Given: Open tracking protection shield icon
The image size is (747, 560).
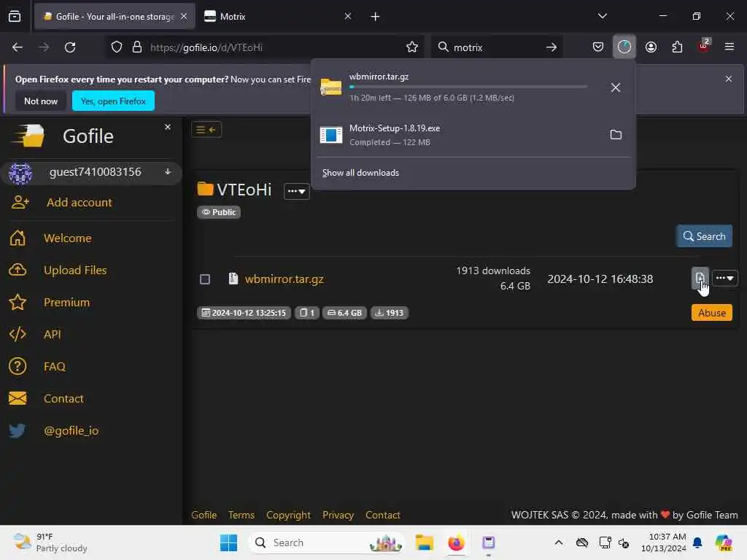Looking at the screenshot, I should coord(117,47).
